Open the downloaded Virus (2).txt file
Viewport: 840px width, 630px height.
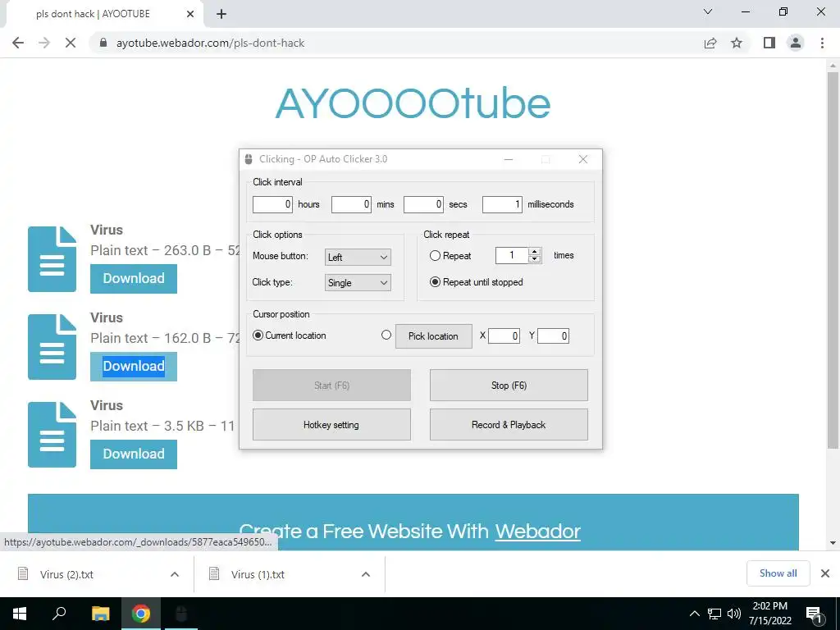66,574
